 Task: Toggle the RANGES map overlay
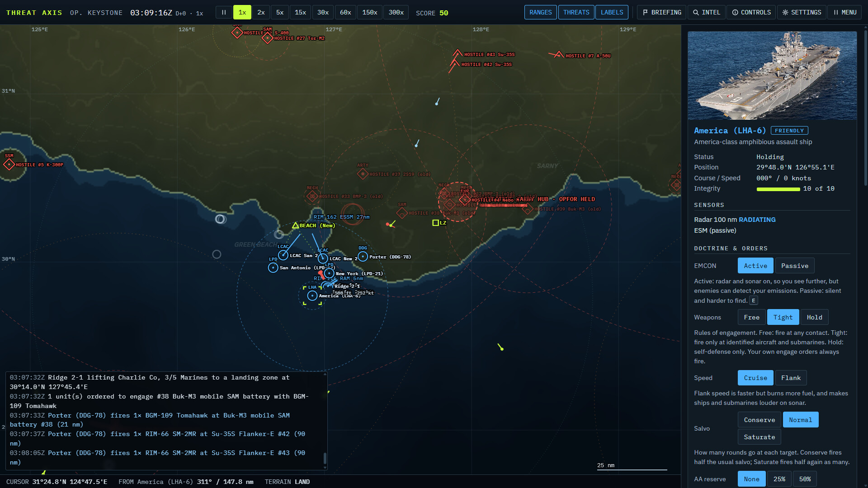point(541,13)
